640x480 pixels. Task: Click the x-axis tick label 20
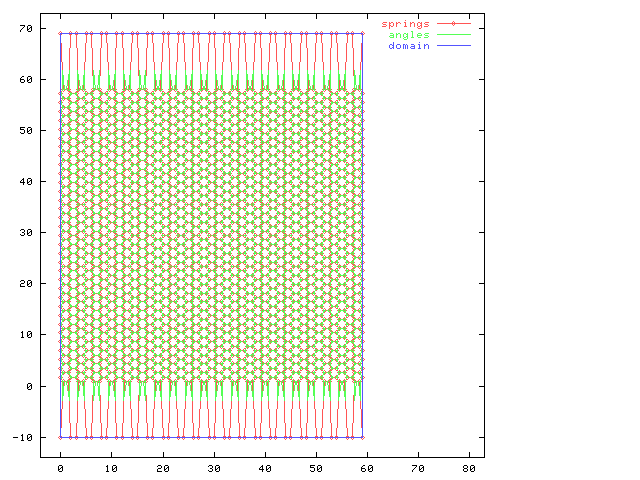coord(163,467)
